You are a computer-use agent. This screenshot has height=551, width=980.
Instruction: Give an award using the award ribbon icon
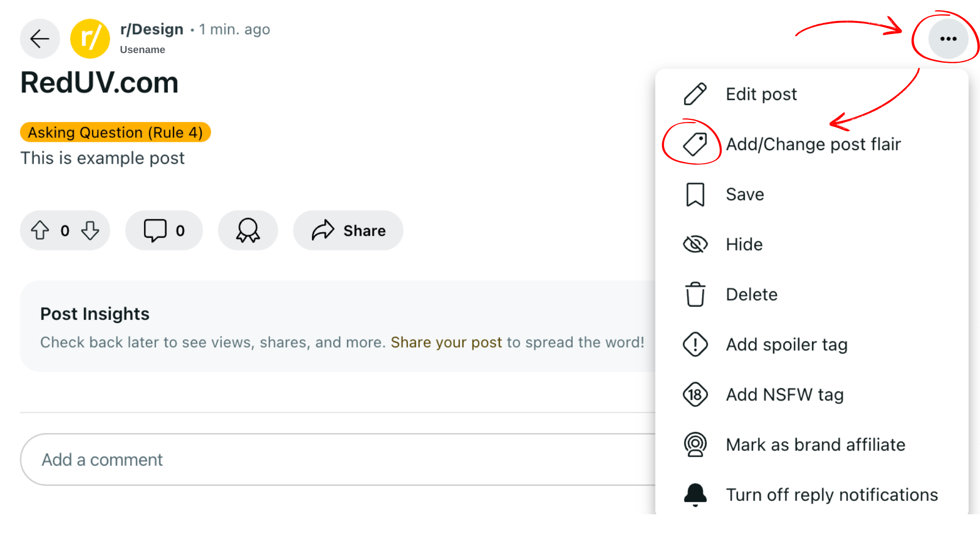[248, 230]
